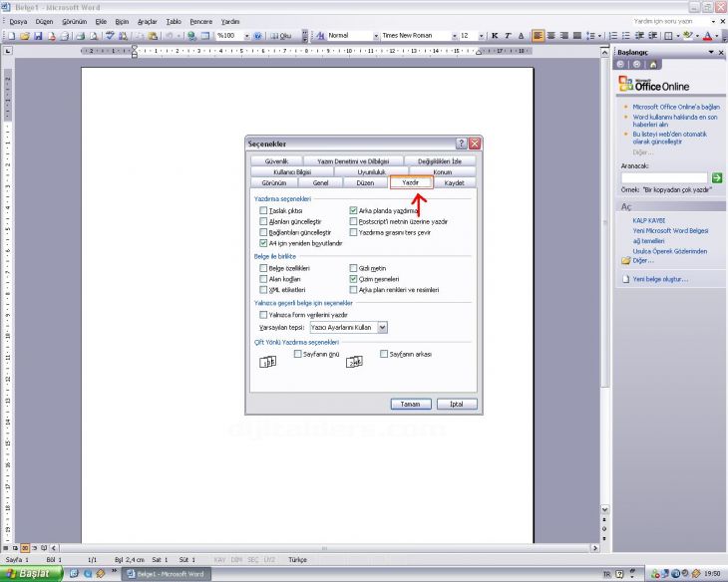Image resolution: width=728 pixels, height=582 pixels.
Task: Open Word Help question mark icon
Action: [x=258, y=36]
